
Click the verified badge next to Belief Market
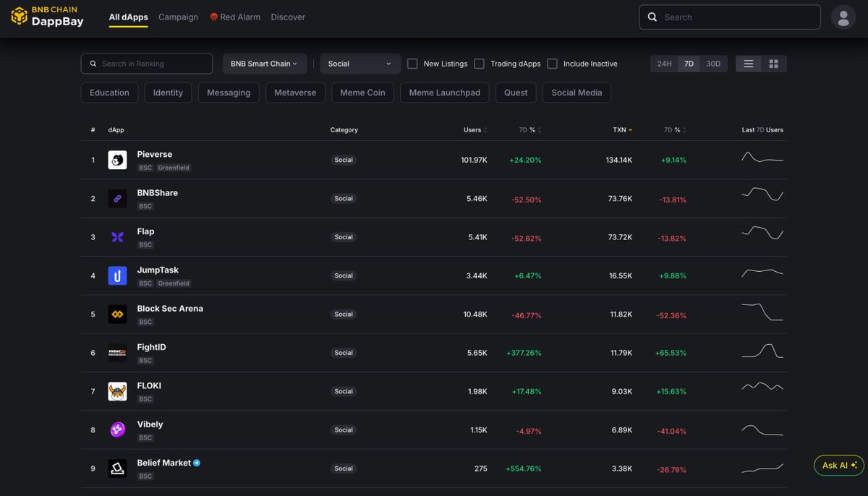[x=197, y=463]
